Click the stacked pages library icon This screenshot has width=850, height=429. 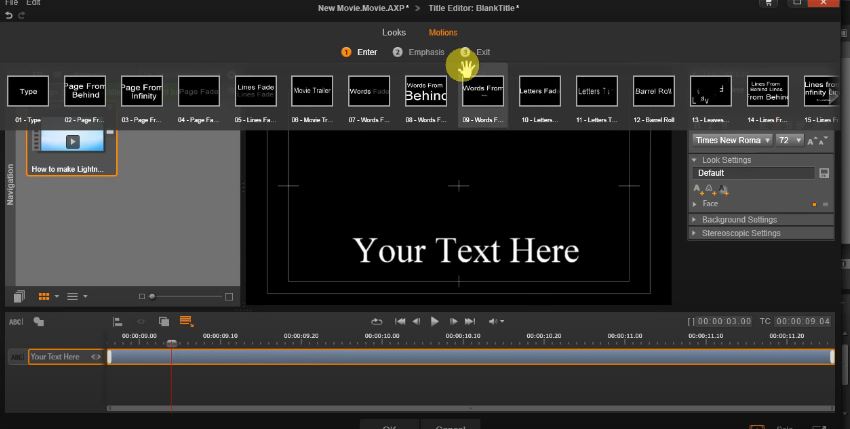(x=19, y=296)
